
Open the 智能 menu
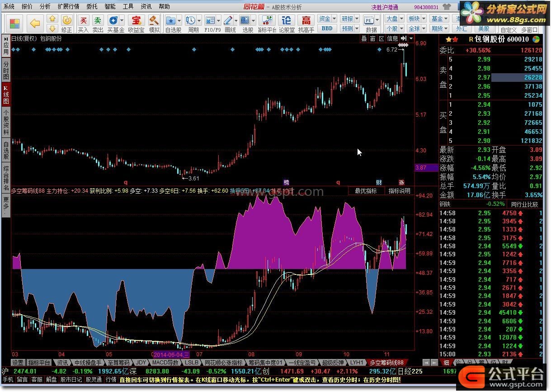click(x=110, y=6)
